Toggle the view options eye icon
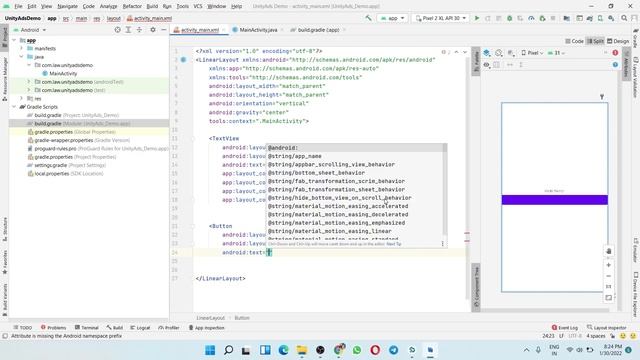 (x=487, y=64)
